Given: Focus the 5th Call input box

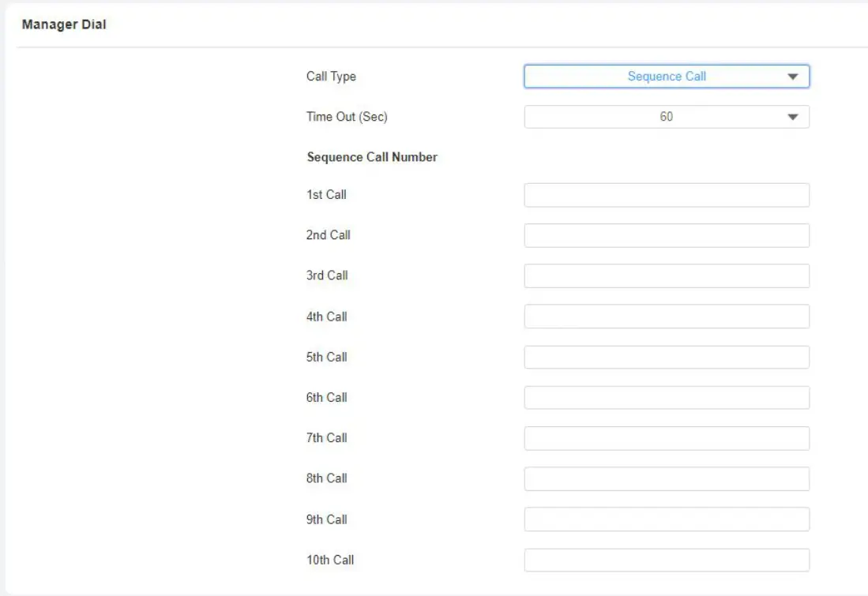Looking at the screenshot, I should point(667,357).
